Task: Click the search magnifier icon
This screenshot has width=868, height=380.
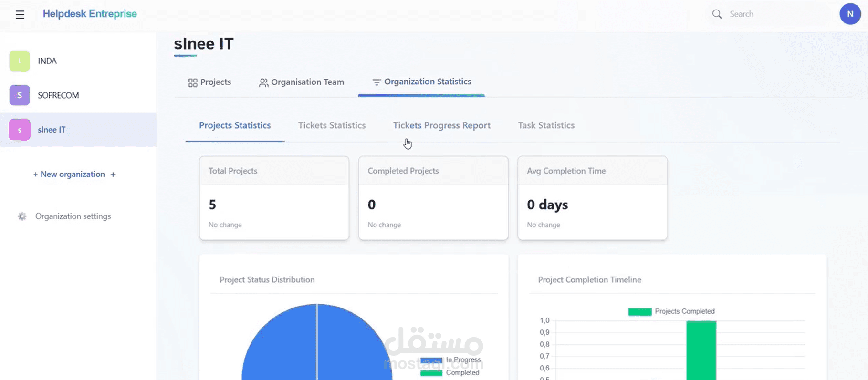Action: pos(717,14)
